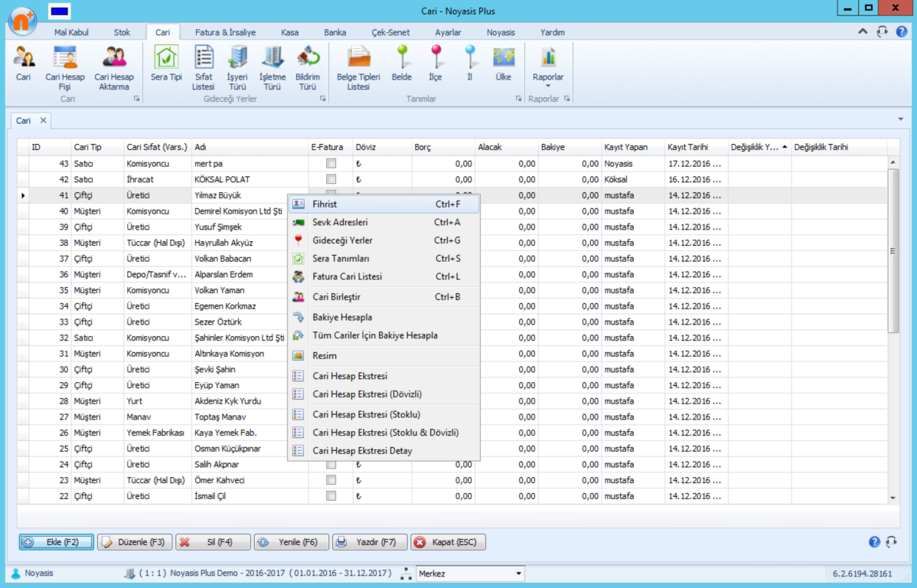Image resolution: width=917 pixels, height=588 pixels.
Task: Close the Cari document tab
Action: point(43,120)
